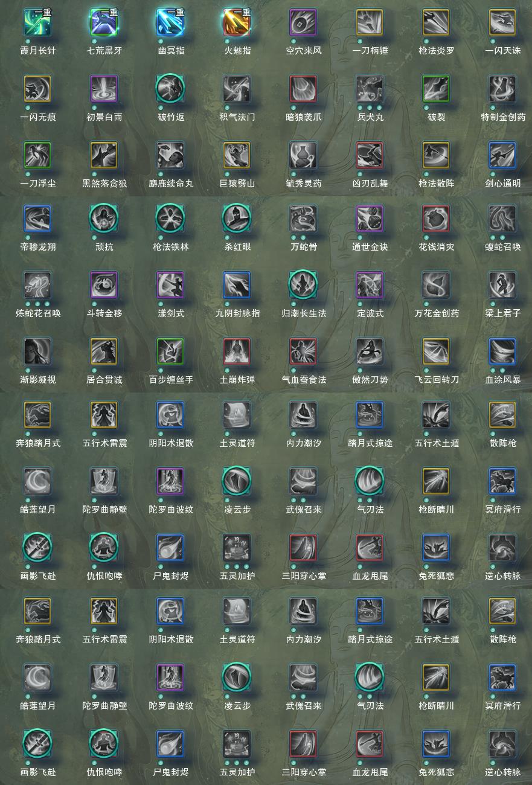The height and width of the screenshot is (785, 532).
Task: Select the 万蛇骨 skill icon
Action: click(x=303, y=219)
